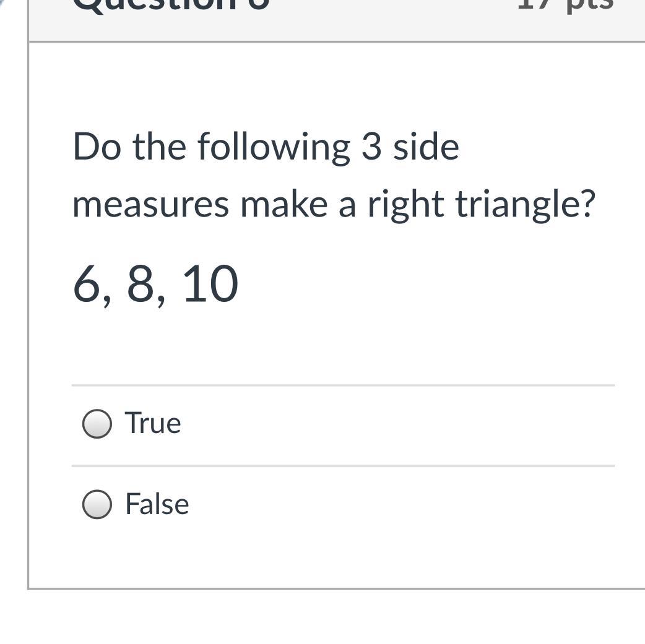Click the number 10 in the side measures

pyautogui.click(x=210, y=285)
